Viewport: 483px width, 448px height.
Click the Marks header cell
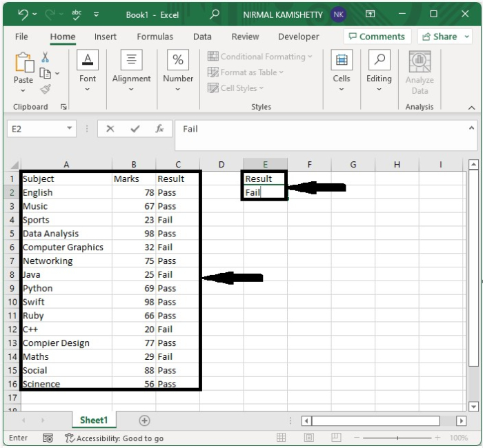tap(134, 179)
